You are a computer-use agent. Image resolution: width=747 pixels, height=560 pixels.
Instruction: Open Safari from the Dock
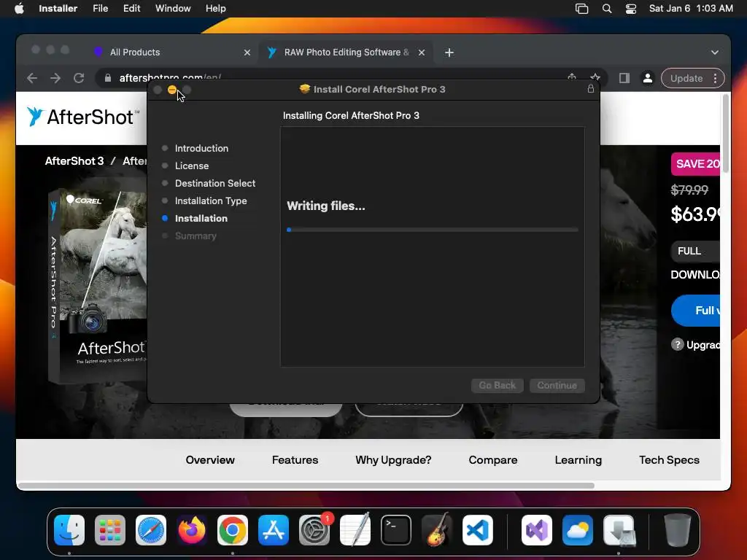point(151,530)
